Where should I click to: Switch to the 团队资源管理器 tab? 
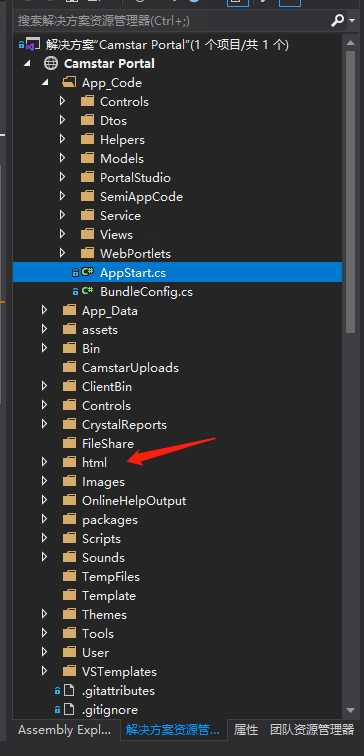[312, 729]
